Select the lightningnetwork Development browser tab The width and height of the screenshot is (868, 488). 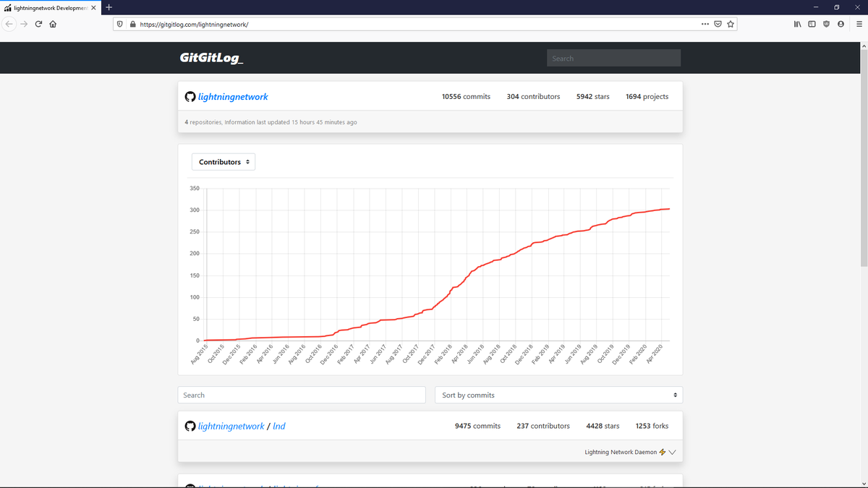[x=49, y=7]
